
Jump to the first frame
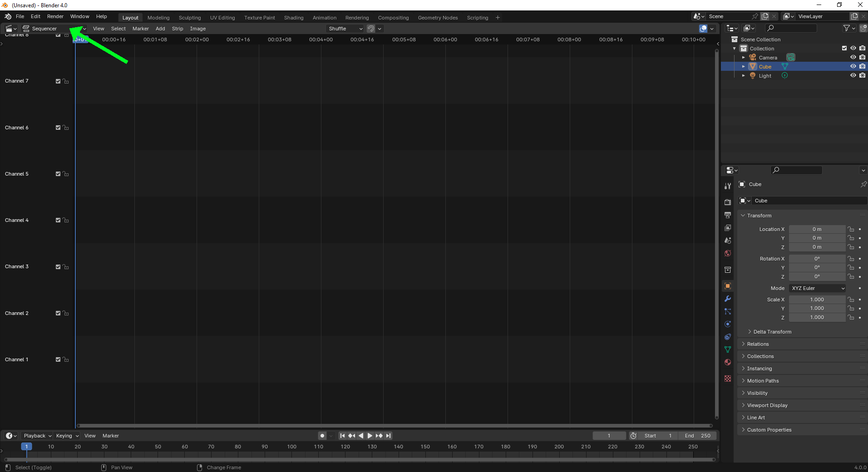pos(342,436)
